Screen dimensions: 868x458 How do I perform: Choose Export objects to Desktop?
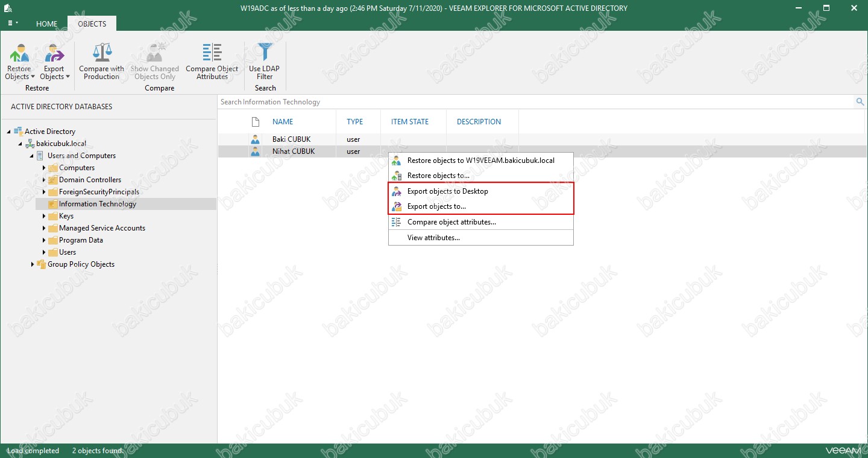[447, 191]
